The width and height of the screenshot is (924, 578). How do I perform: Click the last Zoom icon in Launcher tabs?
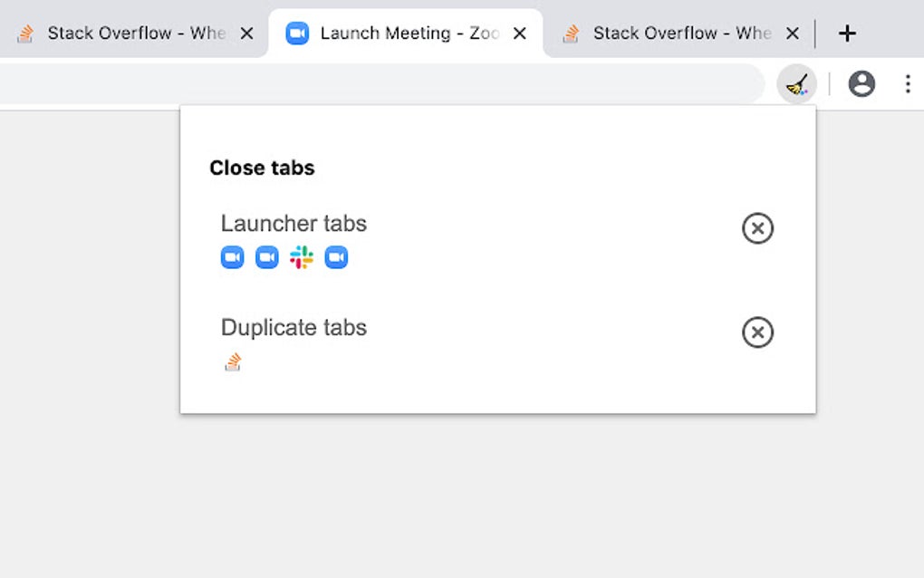coord(336,257)
